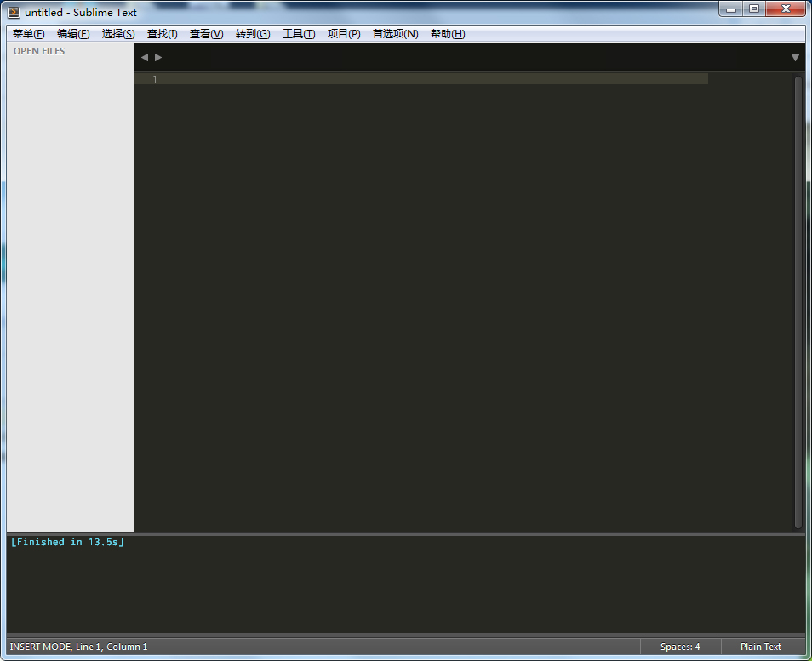Open the 编辑(E) menu

coord(73,34)
